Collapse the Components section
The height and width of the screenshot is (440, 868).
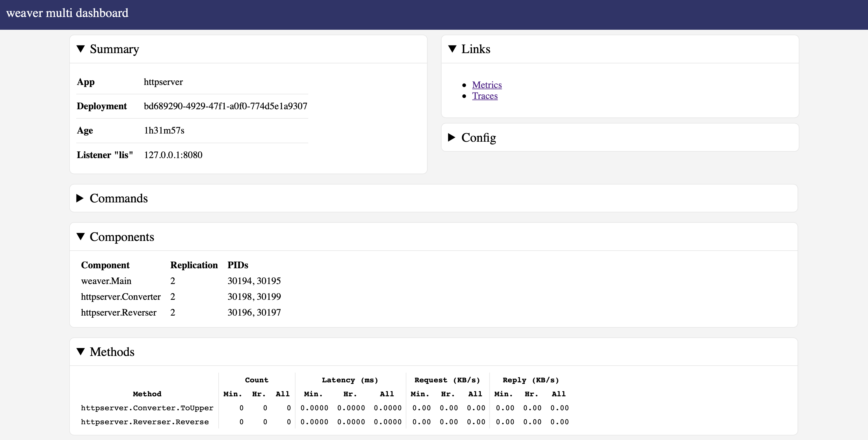[x=115, y=237]
